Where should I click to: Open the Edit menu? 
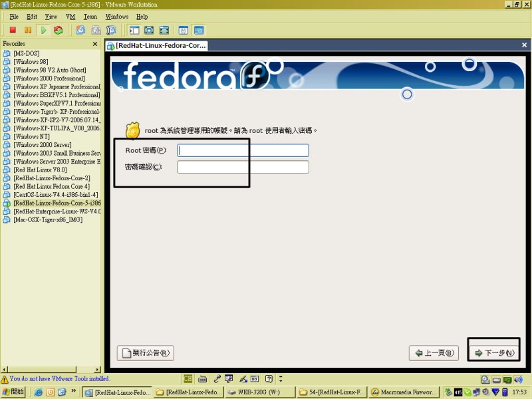32,17
